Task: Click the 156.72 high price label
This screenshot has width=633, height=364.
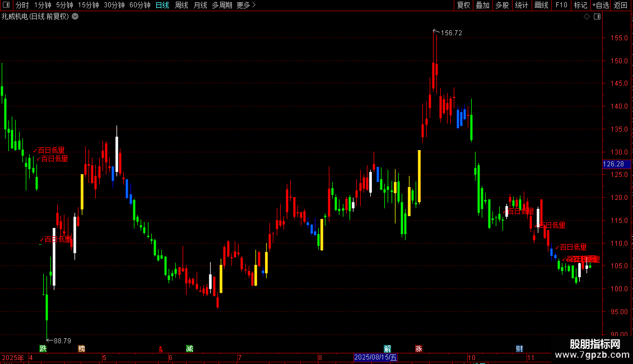Action: pos(452,33)
